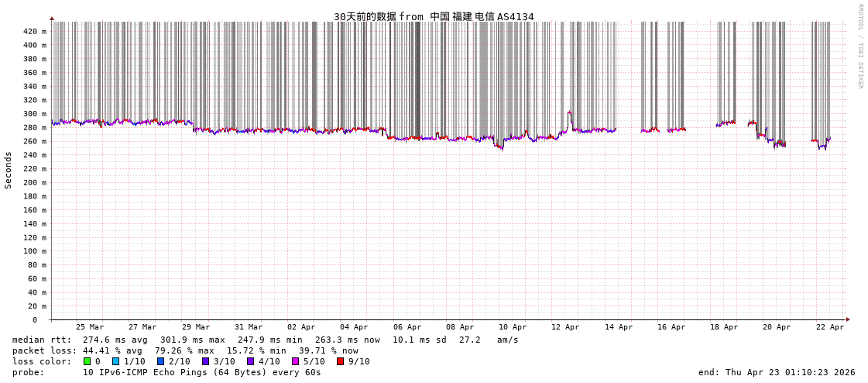
Task: Click the 06 Apr x-axis label
Action: tap(407, 327)
